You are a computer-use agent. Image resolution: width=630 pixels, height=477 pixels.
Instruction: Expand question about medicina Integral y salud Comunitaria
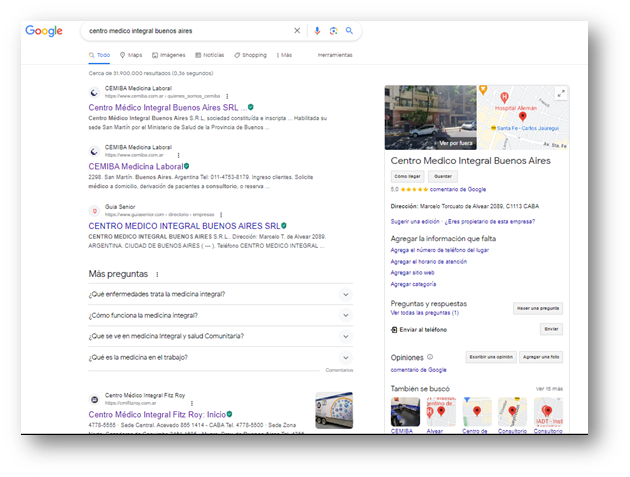[x=221, y=336]
